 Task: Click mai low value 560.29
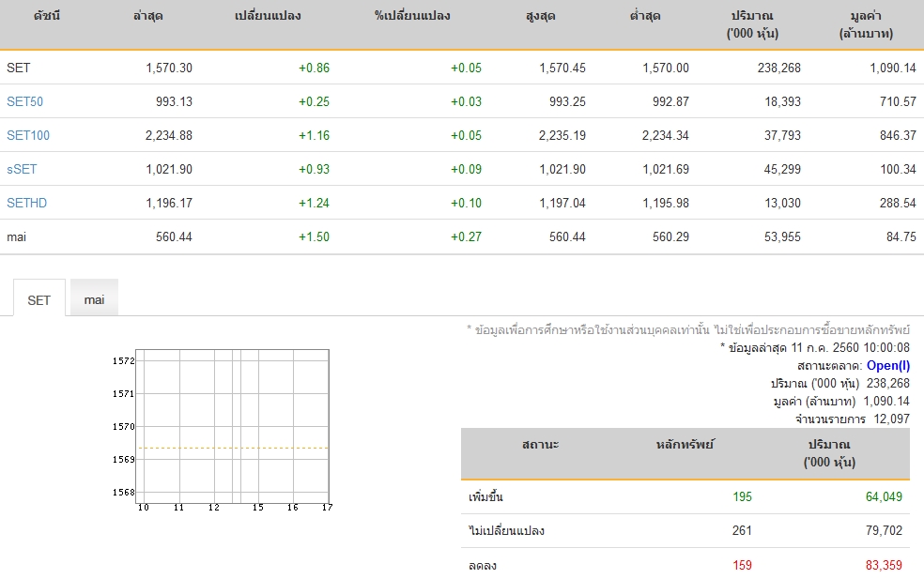[670, 236]
